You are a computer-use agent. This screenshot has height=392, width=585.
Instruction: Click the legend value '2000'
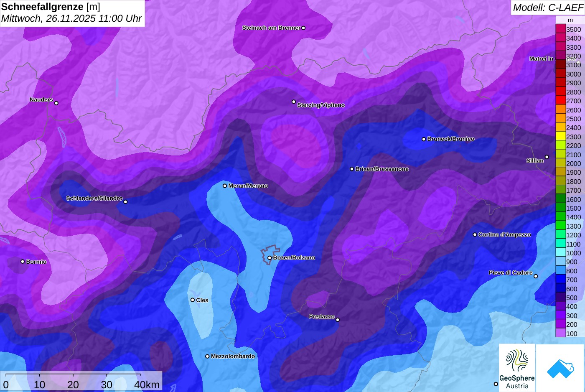click(x=574, y=164)
